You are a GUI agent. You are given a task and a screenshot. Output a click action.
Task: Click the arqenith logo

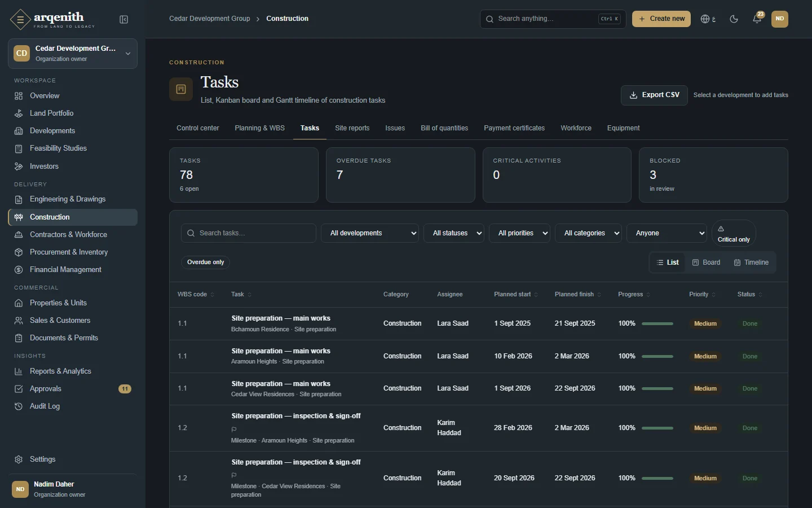(52, 20)
